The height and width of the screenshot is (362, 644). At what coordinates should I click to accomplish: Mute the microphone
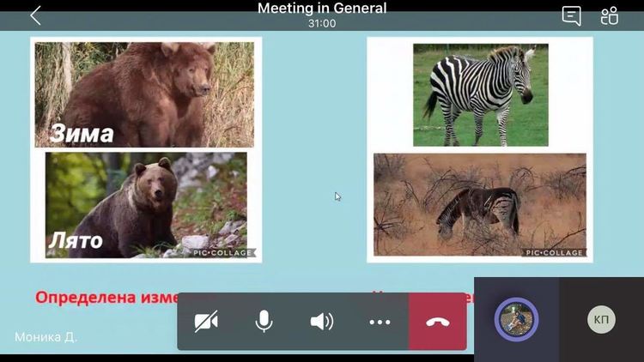click(x=264, y=322)
